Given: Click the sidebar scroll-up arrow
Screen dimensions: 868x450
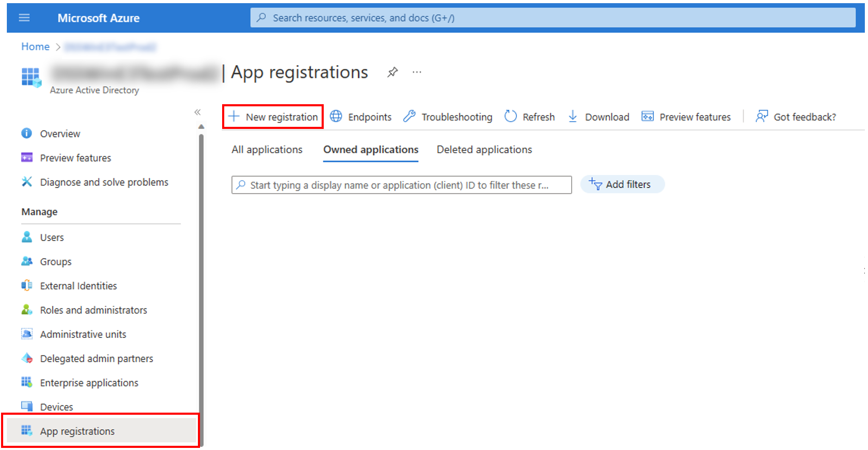Looking at the screenshot, I should (201, 126).
